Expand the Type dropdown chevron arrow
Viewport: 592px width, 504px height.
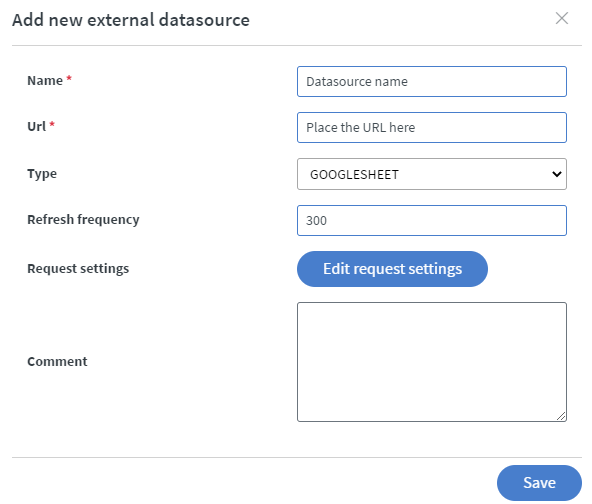tap(557, 174)
